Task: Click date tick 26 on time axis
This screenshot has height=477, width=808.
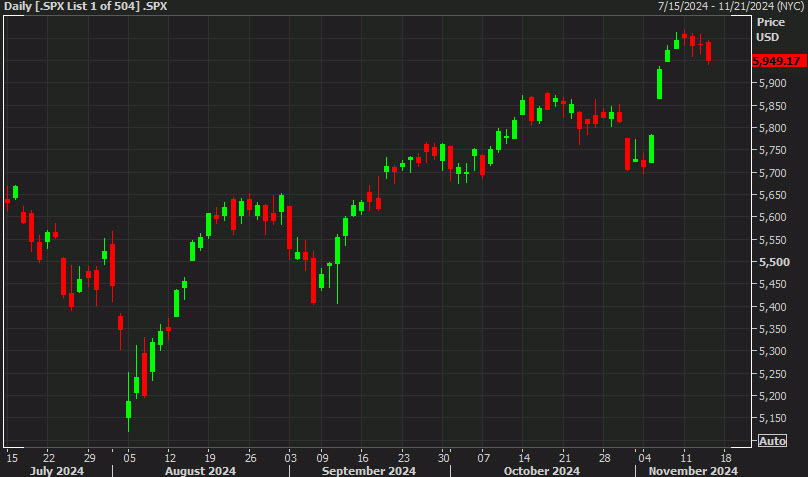Action: click(x=250, y=457)
